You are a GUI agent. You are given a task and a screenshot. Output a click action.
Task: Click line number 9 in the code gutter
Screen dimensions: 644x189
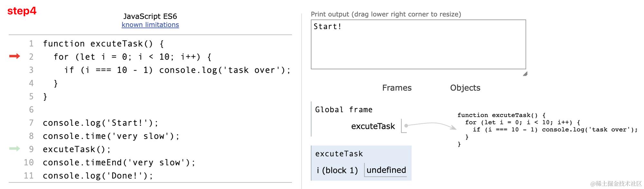coord(31,149)
